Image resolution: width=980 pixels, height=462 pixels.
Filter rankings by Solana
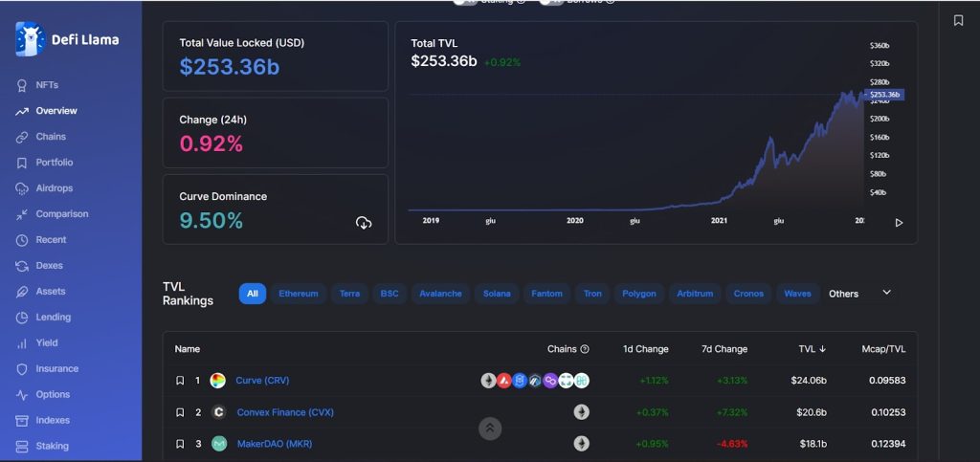click(497, 294)
